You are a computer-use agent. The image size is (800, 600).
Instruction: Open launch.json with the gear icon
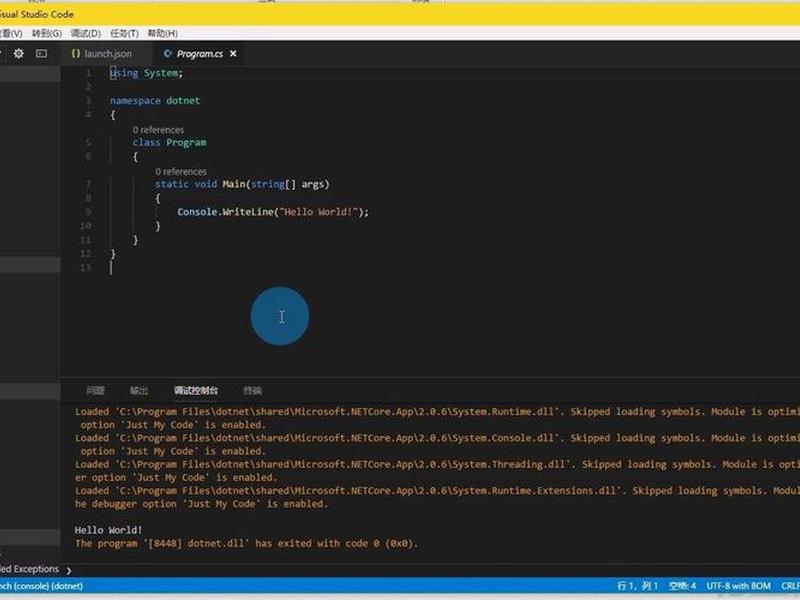click(x=18, y=53)
